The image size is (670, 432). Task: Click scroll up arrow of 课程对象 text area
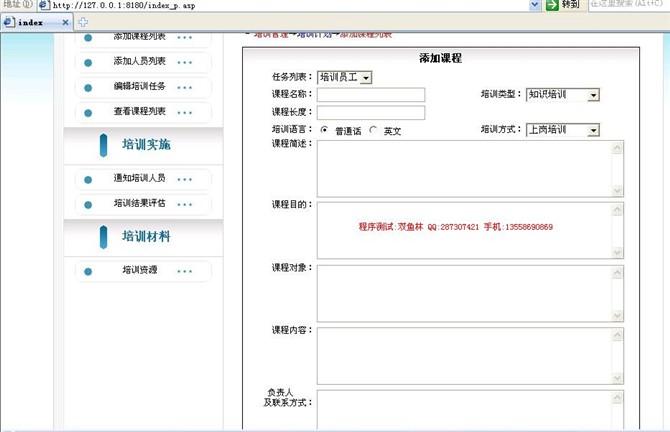coord(617,273)
